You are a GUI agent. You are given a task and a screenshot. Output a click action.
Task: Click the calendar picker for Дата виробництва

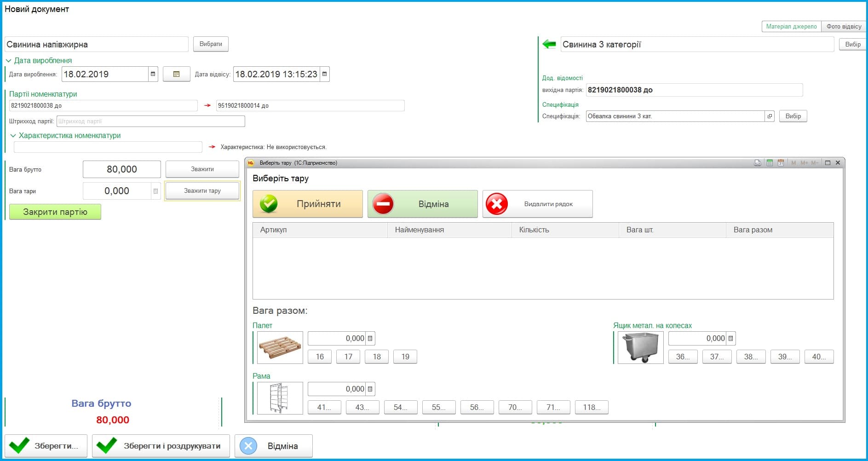(x=153, y=74)
